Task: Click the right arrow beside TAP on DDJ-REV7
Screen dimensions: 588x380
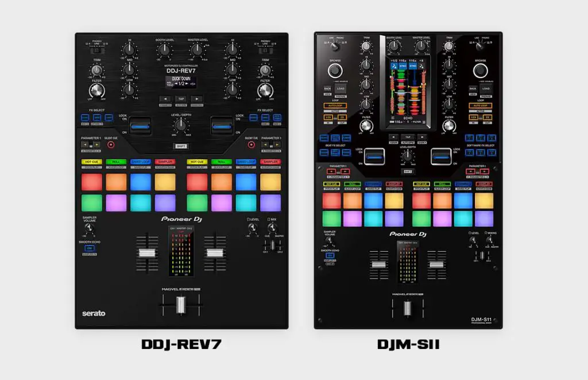Action: pyautogui.click(x=198, y=99)
